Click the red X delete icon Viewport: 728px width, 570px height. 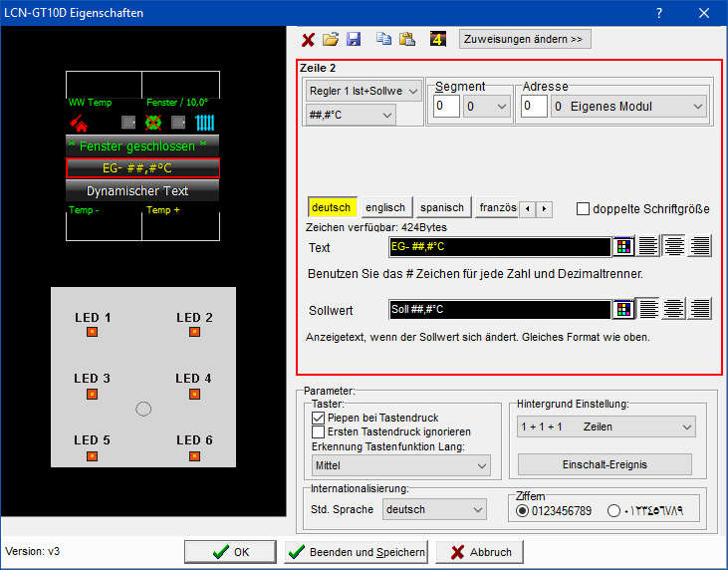(x=308, y=40)
